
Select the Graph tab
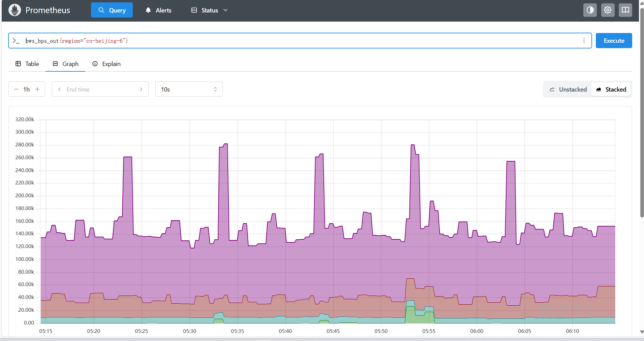click(66, 64)
